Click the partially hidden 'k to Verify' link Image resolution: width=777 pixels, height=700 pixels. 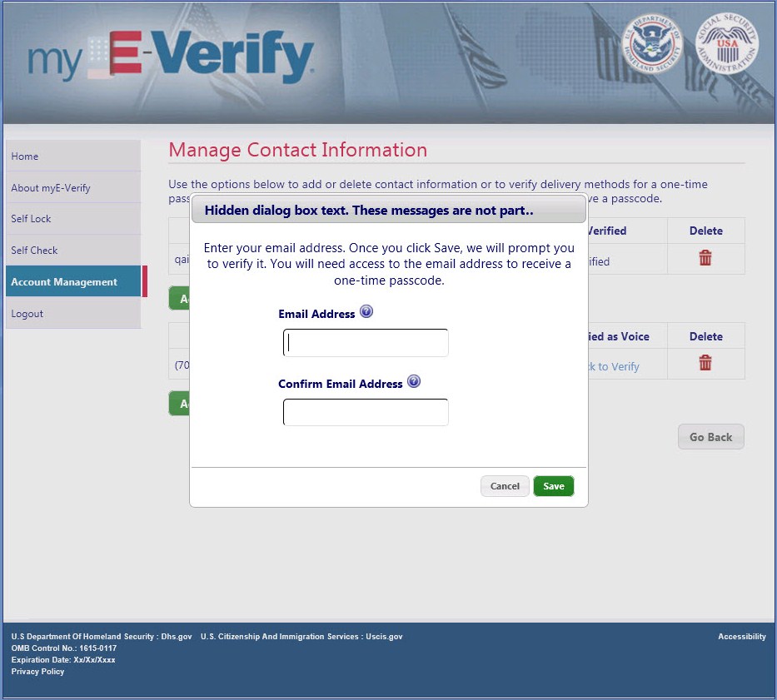click(x=614, y=366)
